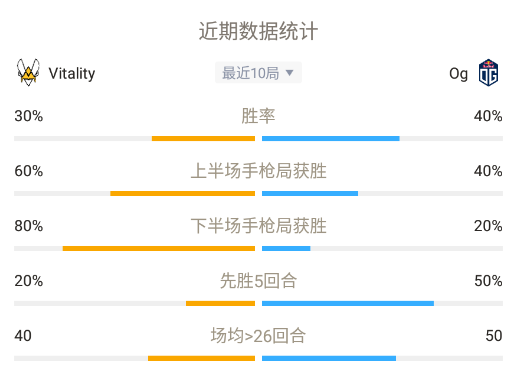Open the 最近10局 dropdown
This screenshot has height=383, width=519.
pos(258,73)
